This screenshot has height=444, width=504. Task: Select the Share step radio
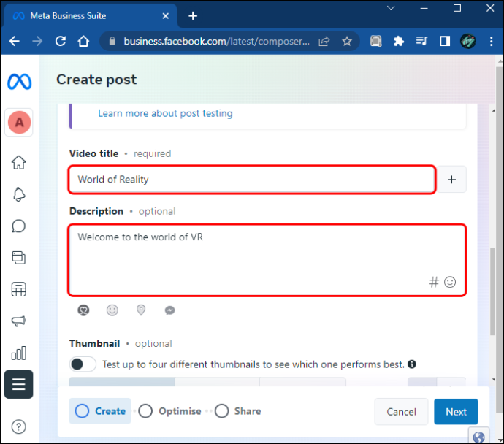[x=221, y=411]
